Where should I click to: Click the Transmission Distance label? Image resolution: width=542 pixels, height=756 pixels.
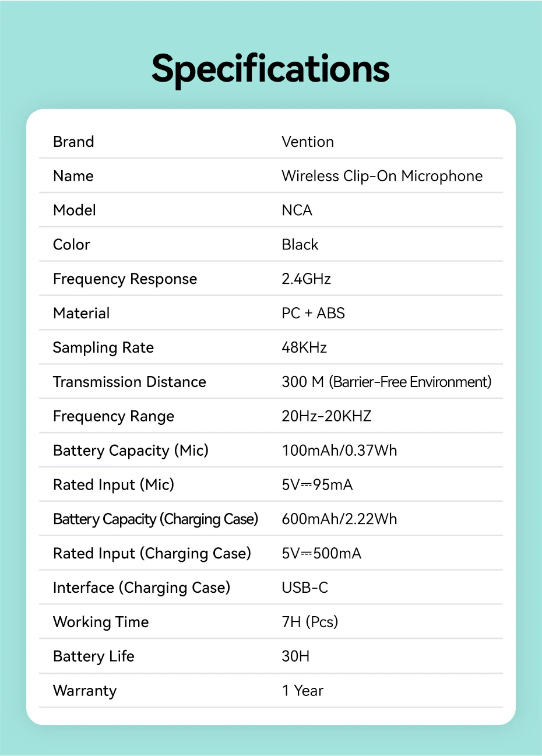click(129, 382)
